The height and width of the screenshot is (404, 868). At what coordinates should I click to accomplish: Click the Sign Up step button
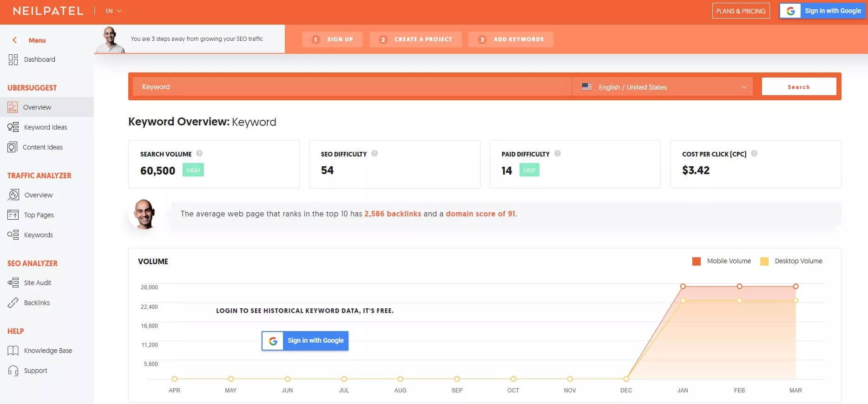click(x=332, y=39)
